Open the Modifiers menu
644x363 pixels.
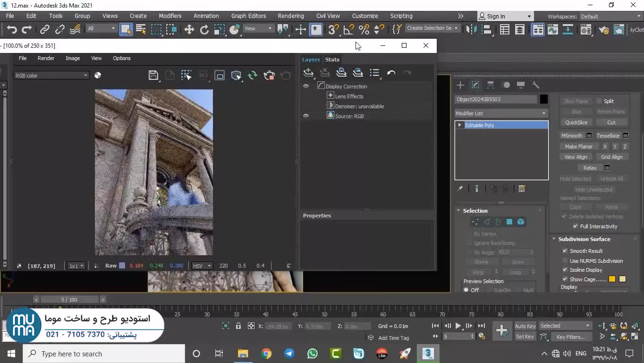point(170,16)
